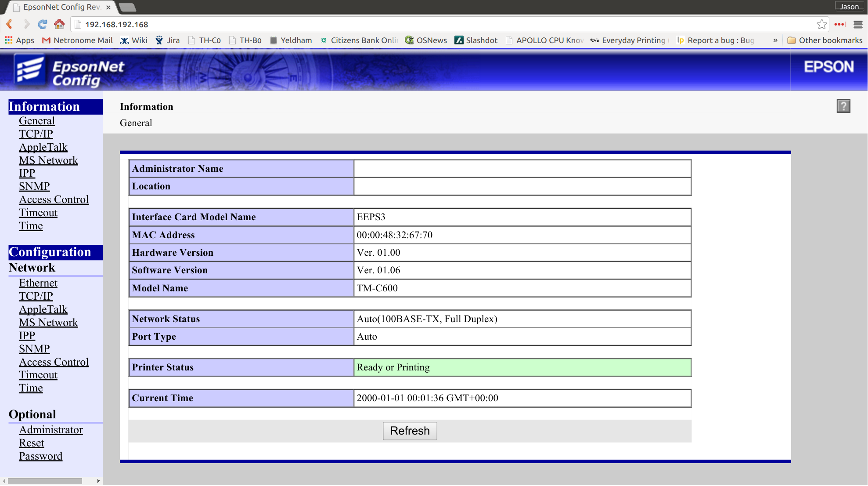Click the browser back arrow
The image size is (868, 486).
(x=9, y=24)
